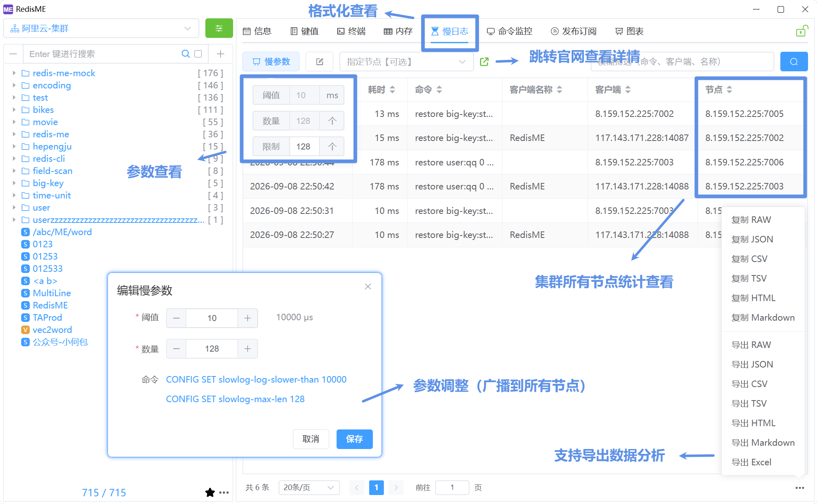This screenshot has height=504, width=817.
Task: Switch to the 命令监控 tab
Action: point(510,31)
